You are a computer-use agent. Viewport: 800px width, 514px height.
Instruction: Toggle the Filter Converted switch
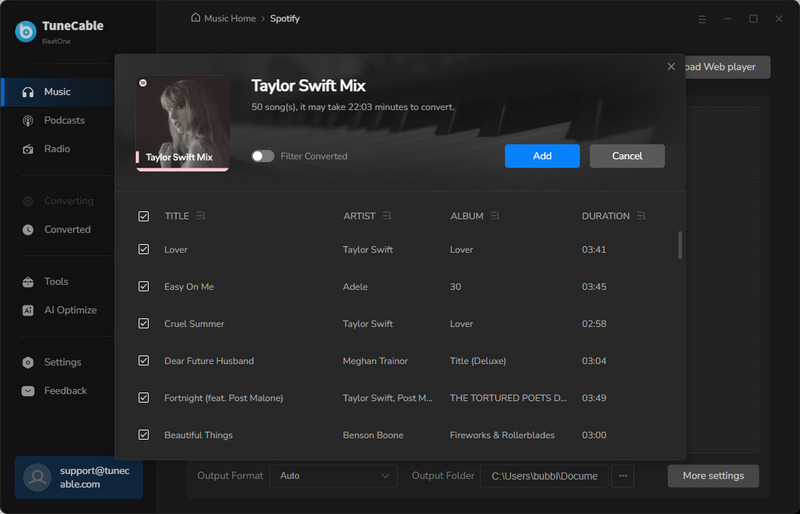point(263,156)
